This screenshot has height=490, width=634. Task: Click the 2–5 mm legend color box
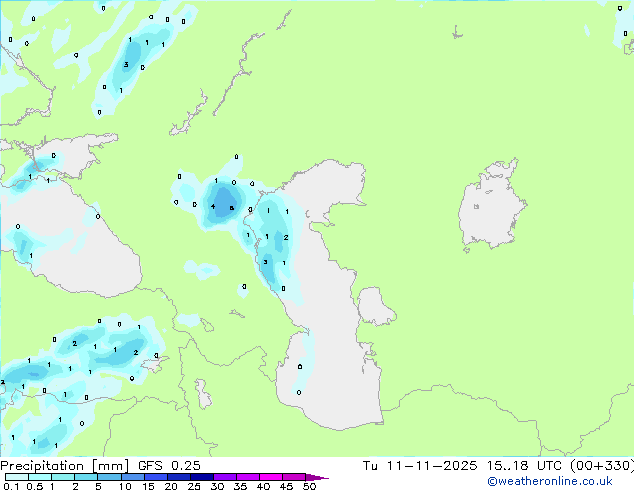click(86, 477)
